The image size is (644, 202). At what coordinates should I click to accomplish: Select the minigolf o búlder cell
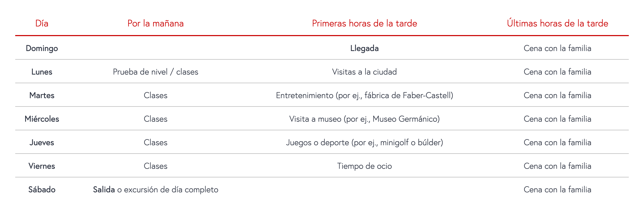(364, 143)
